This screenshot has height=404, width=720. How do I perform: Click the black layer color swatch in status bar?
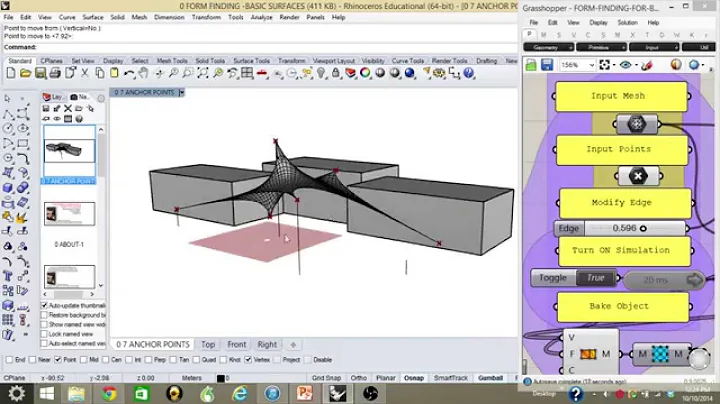tap(220, 378)
